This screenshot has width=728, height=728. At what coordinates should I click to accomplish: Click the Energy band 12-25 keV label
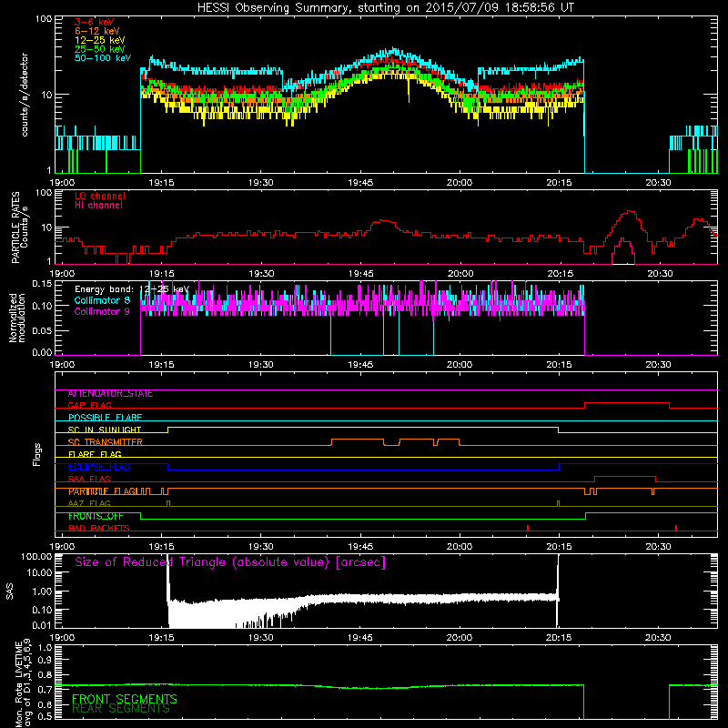point(132,289)
